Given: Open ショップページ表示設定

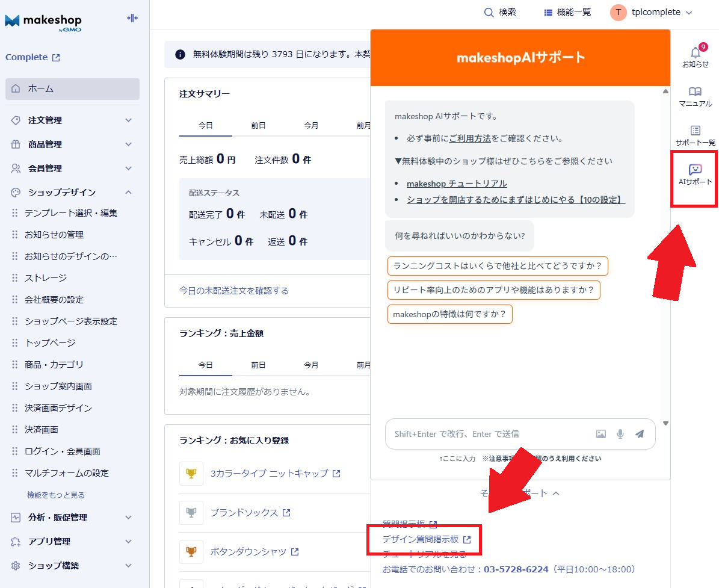Looking at the screenshot, I should coord(71,321).
